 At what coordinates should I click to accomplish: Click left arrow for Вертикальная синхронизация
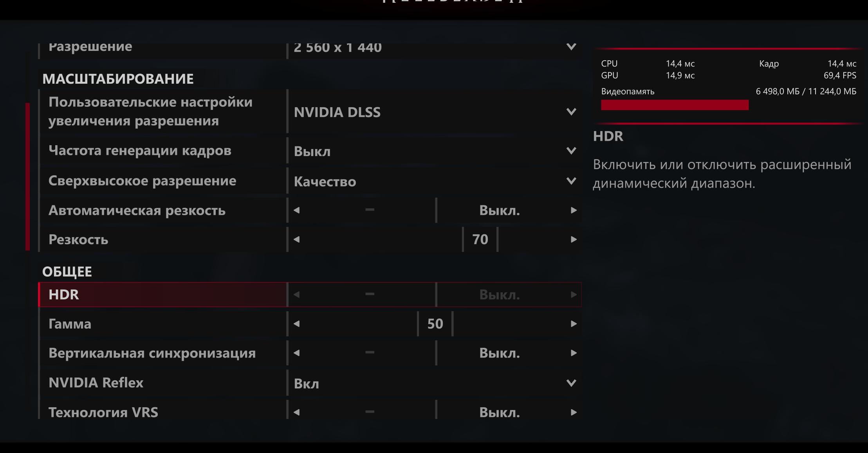point(296,353)
